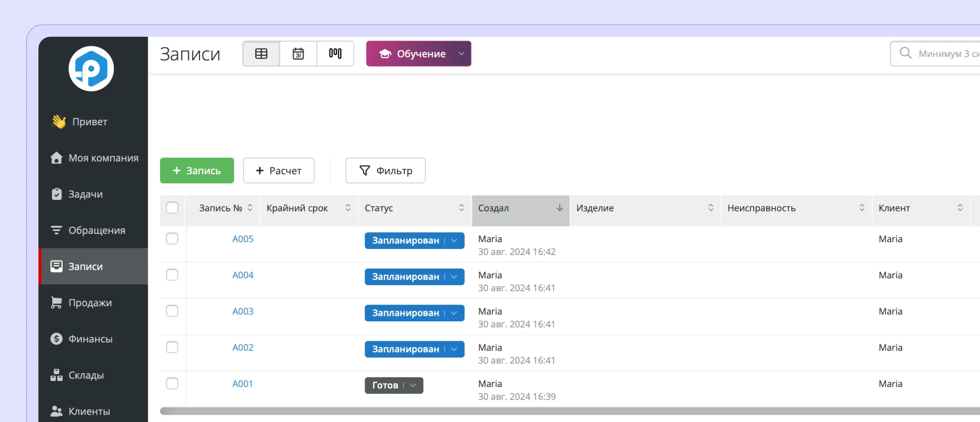Select the Склады section

pos(86,375)
